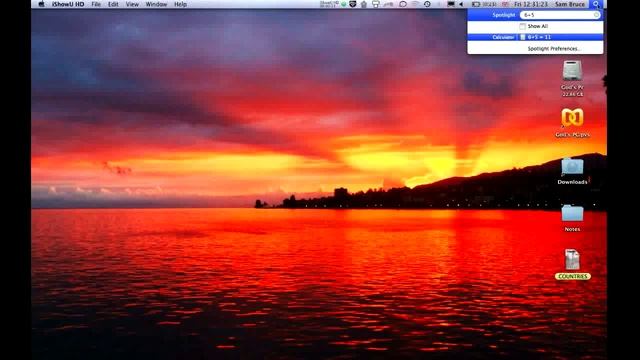Open the Window menu
640x360 pixels.
156,4
